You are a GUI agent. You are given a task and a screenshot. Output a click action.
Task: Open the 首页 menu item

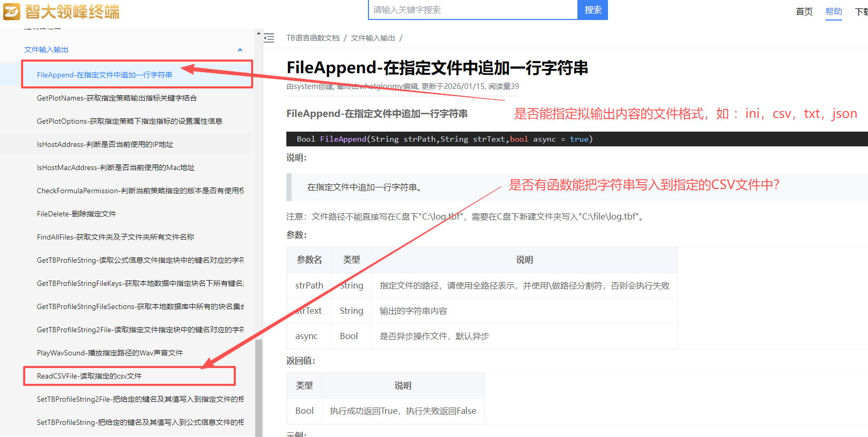[x=804, y=12]
